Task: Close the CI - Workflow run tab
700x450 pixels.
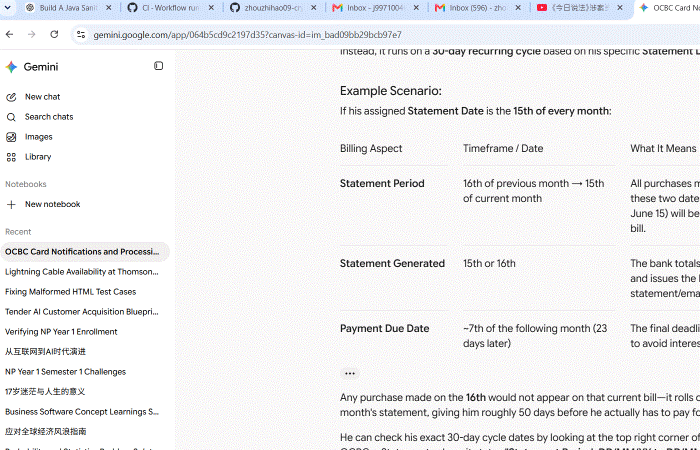Action: click(211, 8)
